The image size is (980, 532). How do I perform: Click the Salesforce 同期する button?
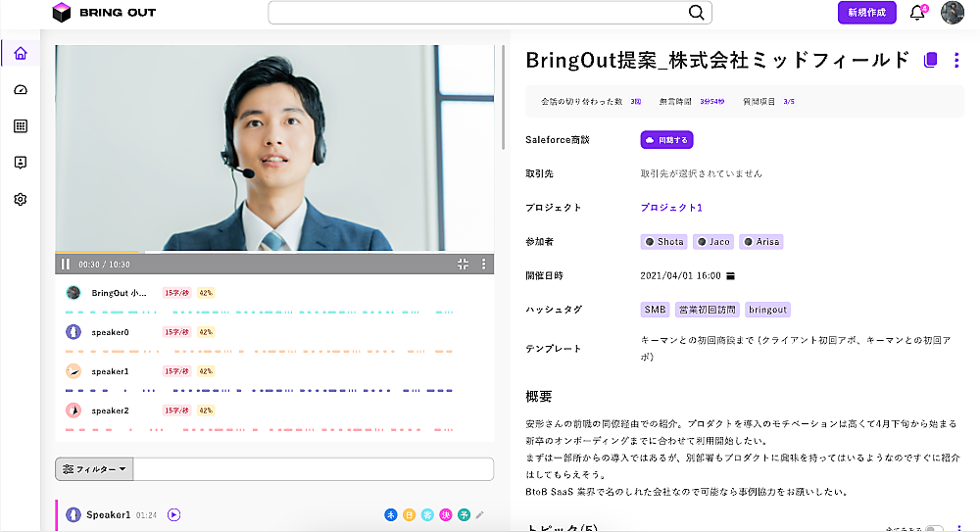tap(666, 140)
